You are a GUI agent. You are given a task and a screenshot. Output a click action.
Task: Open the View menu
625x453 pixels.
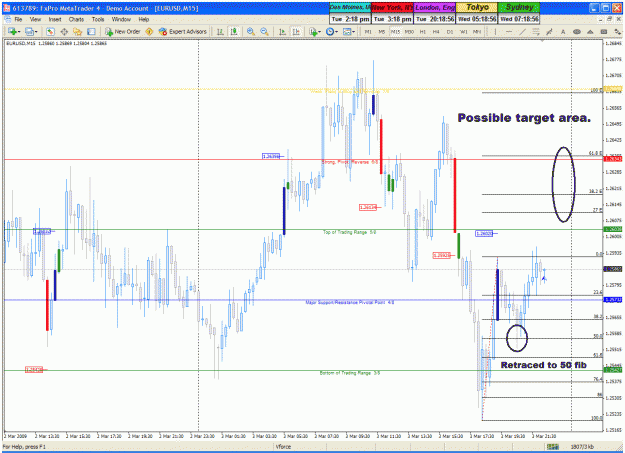(35, 19)
